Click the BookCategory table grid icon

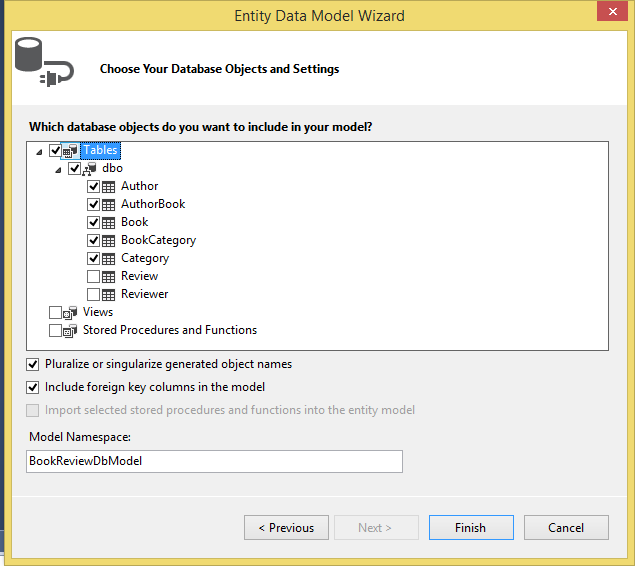tap(108, 241)
